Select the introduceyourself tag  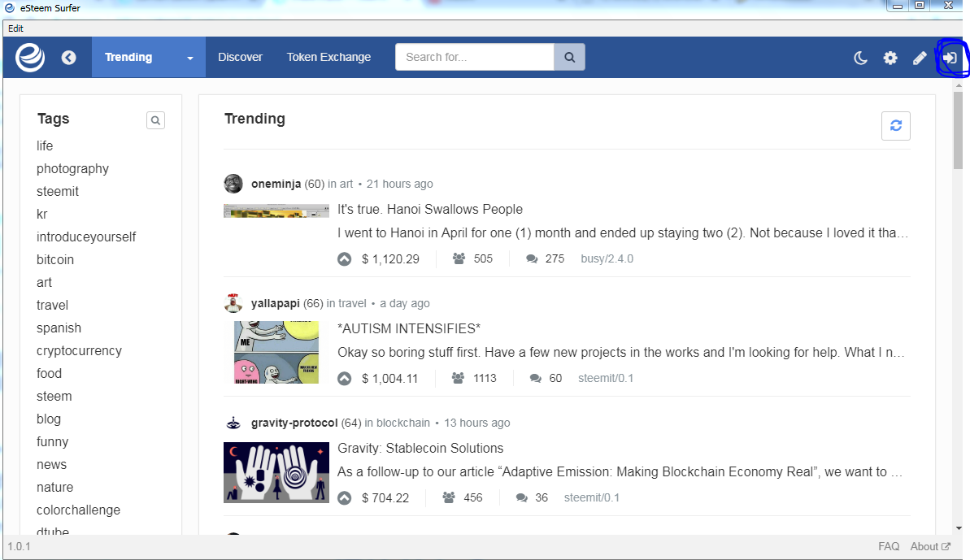(x=86, y=237)
